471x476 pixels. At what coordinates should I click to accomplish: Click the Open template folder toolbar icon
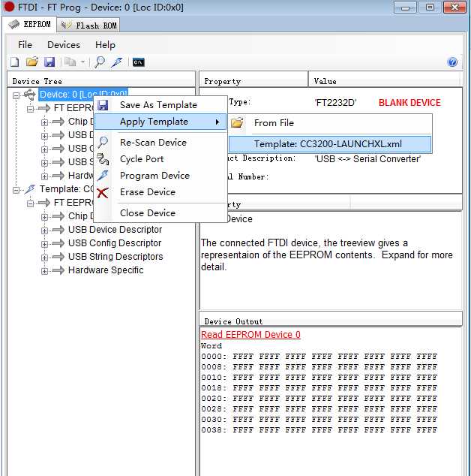(x=31, y=62)
